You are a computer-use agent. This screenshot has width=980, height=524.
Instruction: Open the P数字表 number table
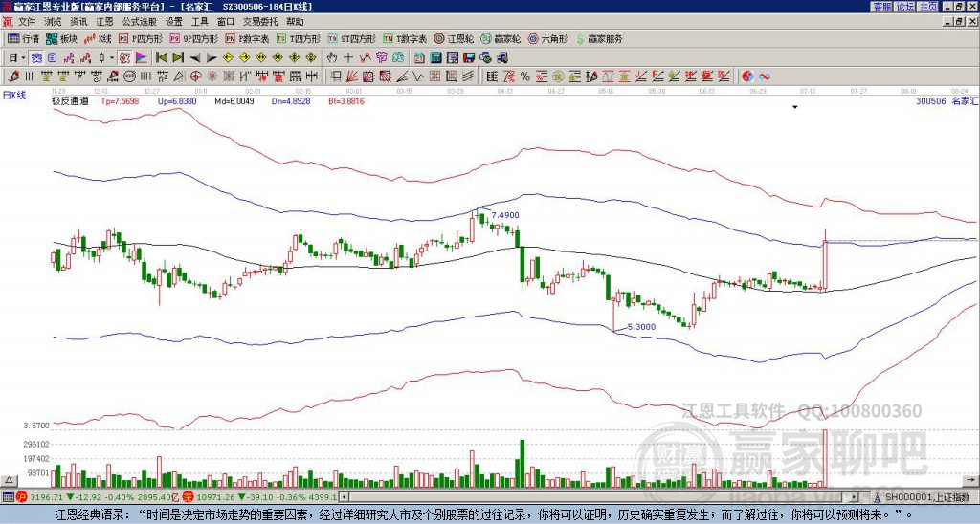pyautogui.click(x=247, y=38)
